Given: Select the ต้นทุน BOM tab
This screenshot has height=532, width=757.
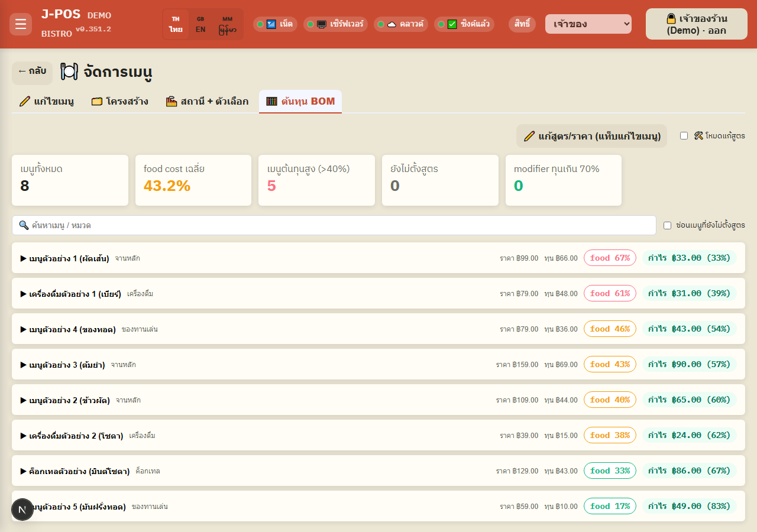Looking at the screenshot, I should click(300, 102).
